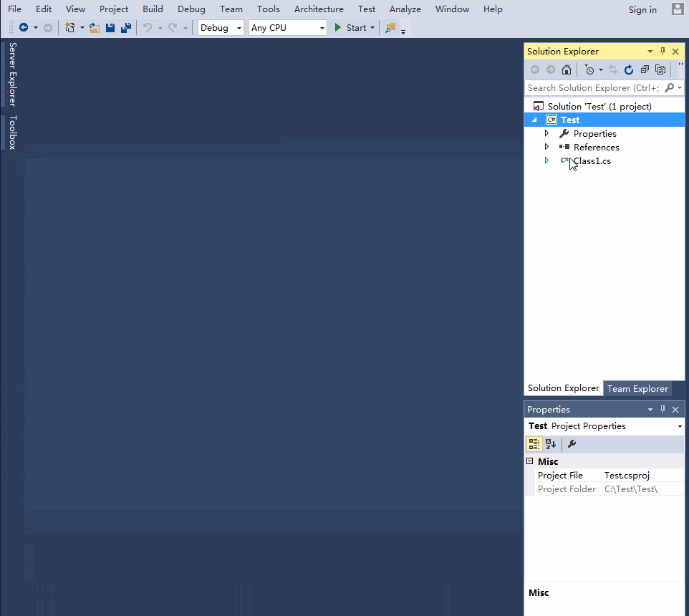Open the Analyze menu
This screenshot has height=616, width=689.
(405, 9)
